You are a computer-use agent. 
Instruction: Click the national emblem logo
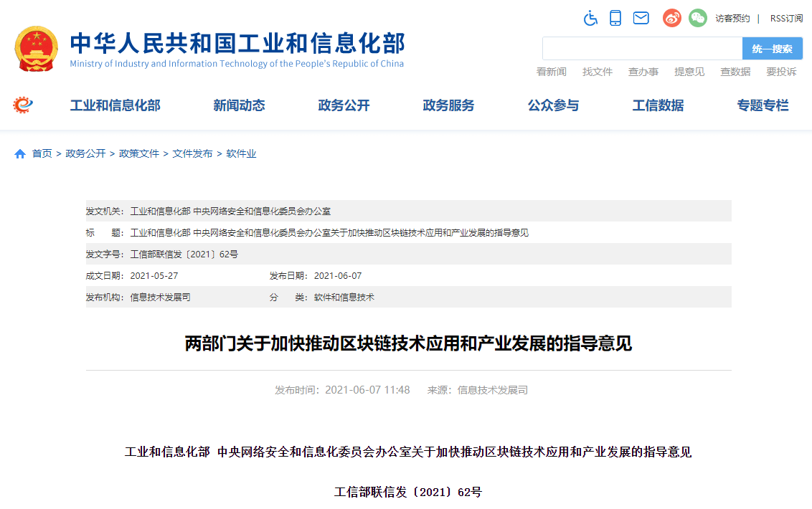point(37,49)
